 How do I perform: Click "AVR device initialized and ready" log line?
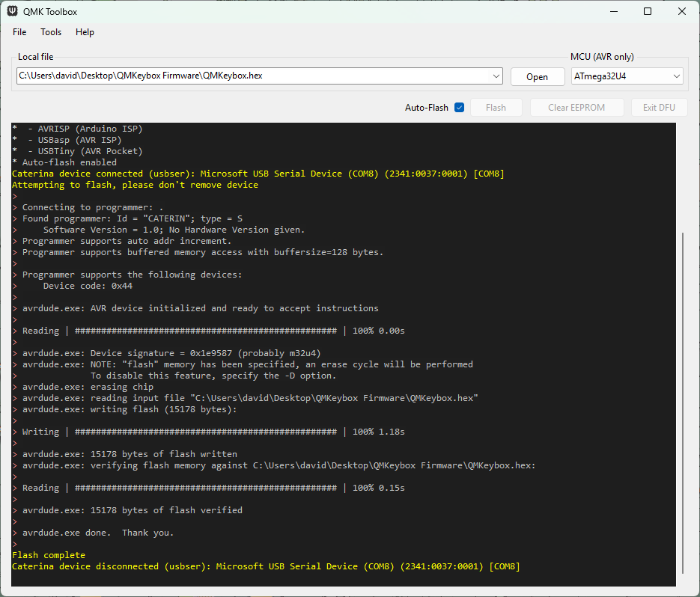(x=201, y=308)
